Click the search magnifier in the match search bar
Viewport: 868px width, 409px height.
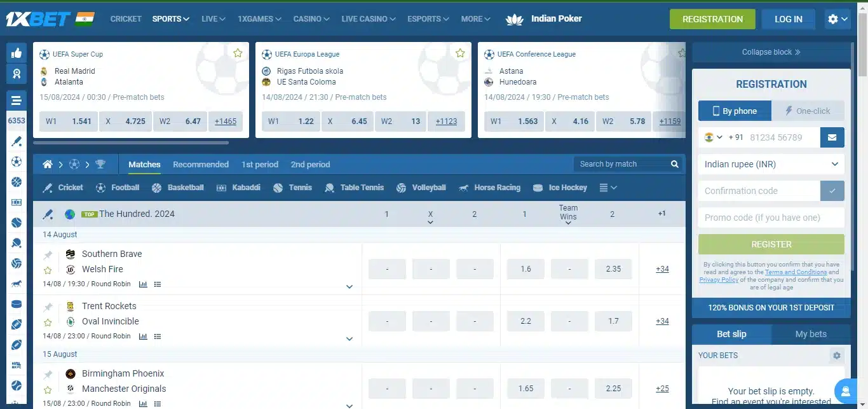point(674,163)
